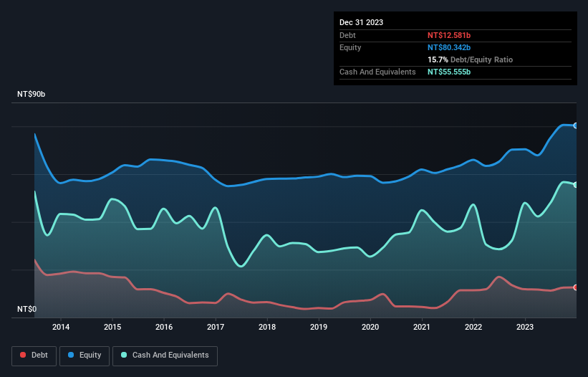Select the red Debt endpoint marker
Viewport: 588px width, 377px height.
(576, 287)
